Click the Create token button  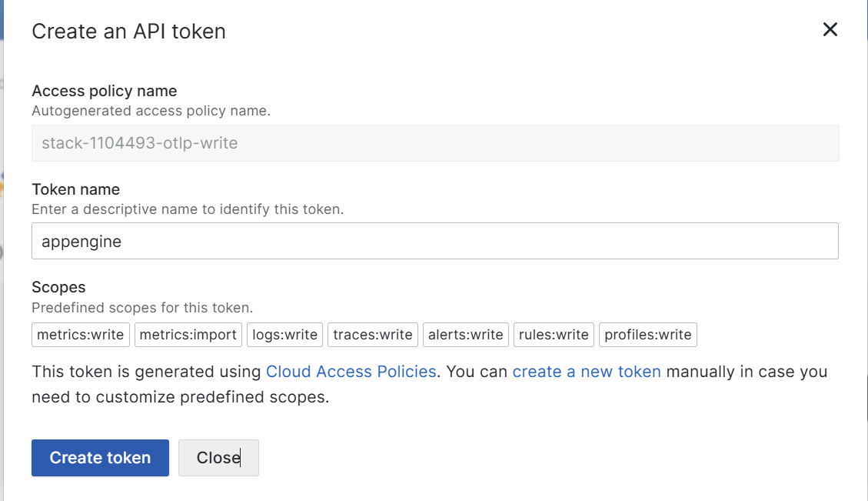(100, 457)
